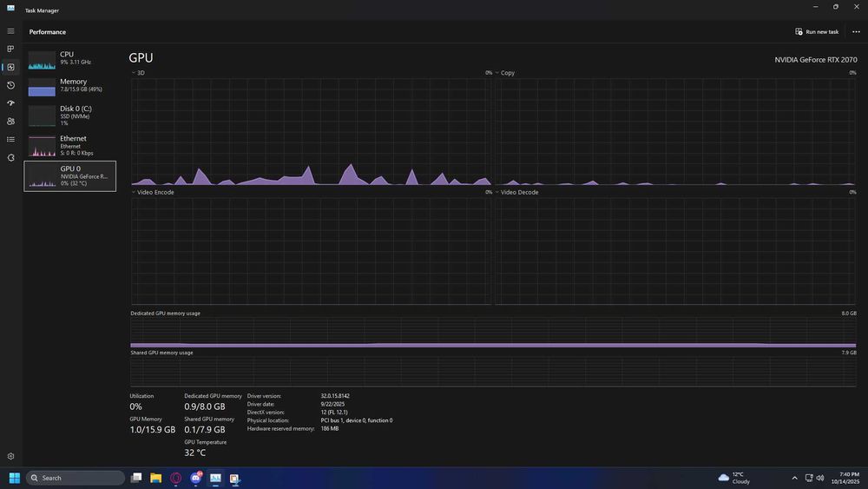This screenshot has height=489, width=868.
Task: Click the Performance page heading
Action: [x=48, y=31]
